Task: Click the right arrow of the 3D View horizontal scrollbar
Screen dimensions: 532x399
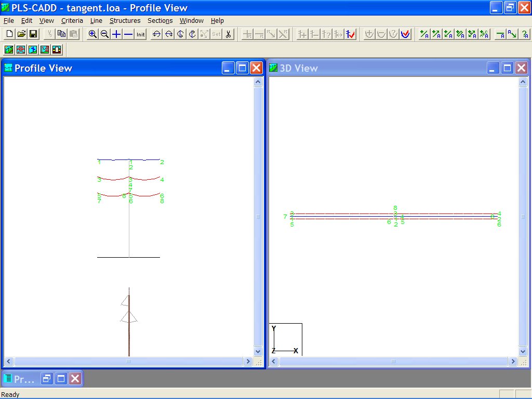Action: [x=513, y=361]
